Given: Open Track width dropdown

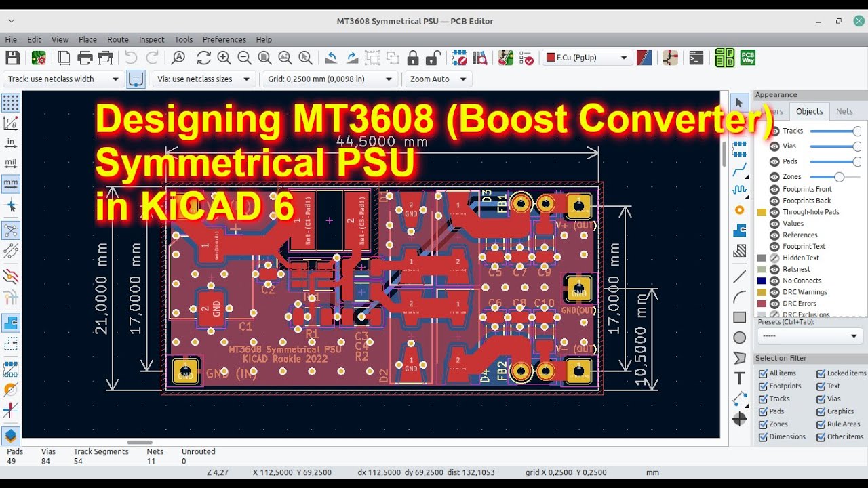Looking at the screenshot, I should tap(64, 79).
